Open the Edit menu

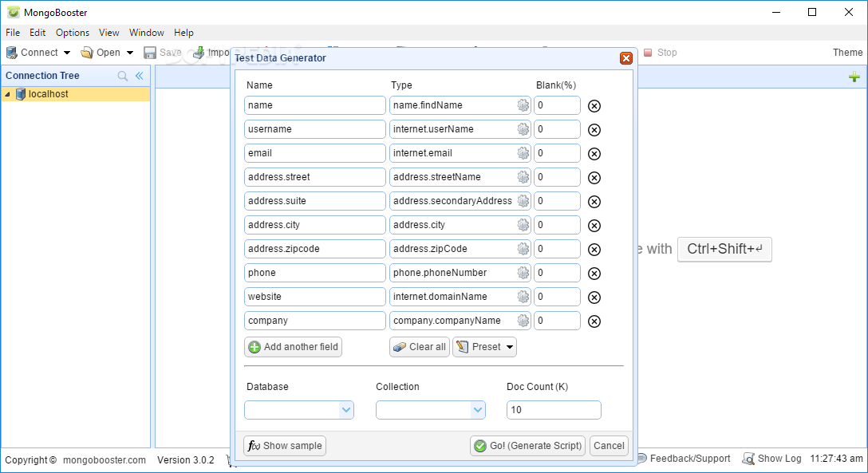point(37,33)
